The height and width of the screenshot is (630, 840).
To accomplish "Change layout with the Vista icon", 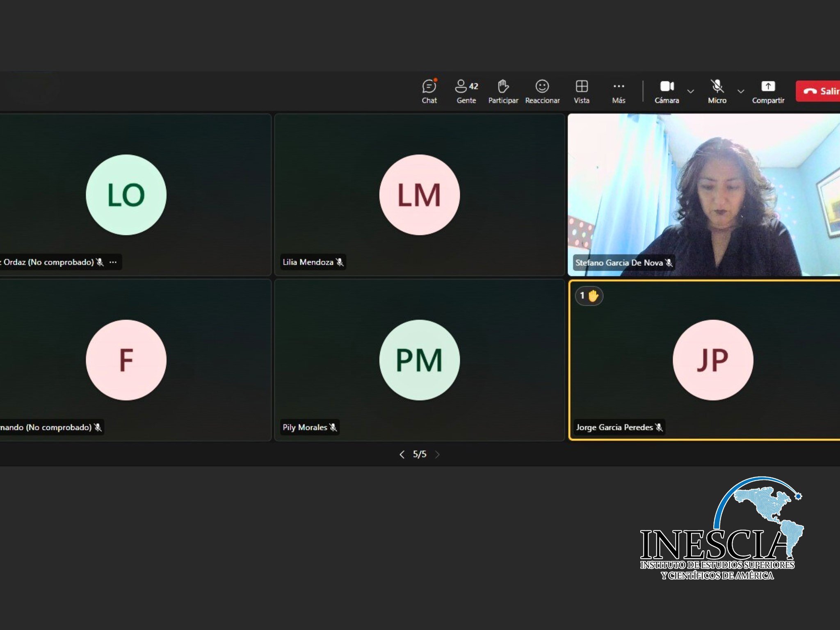I will [x=581, y=91].
